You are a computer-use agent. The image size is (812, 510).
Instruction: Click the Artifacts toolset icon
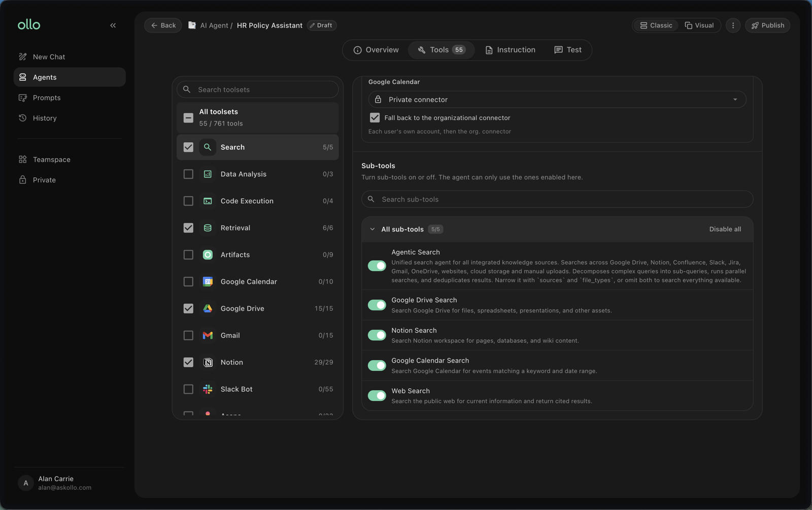208,255
